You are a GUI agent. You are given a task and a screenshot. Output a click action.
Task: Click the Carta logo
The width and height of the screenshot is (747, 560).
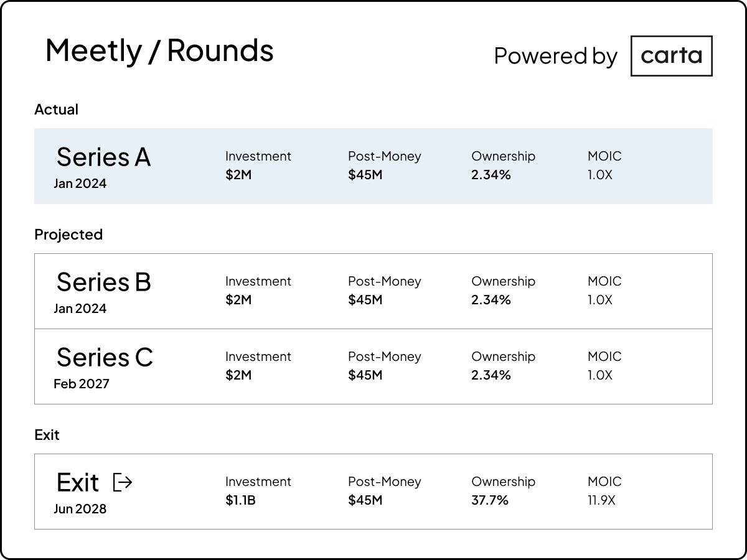coord(671,55)
